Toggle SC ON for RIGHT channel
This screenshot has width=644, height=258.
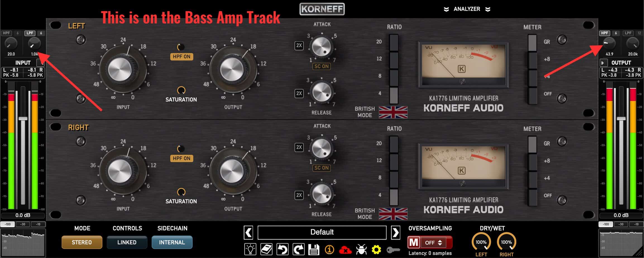[321, 168]
